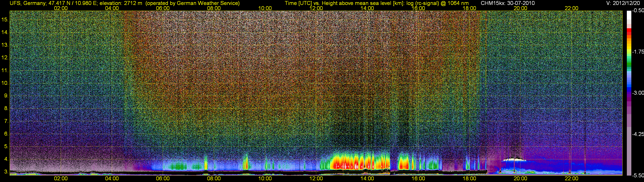Click '(operated by German Weather Service)' text
The height and width of the screenshot is (182, 644).
click(x=193, y=3)
